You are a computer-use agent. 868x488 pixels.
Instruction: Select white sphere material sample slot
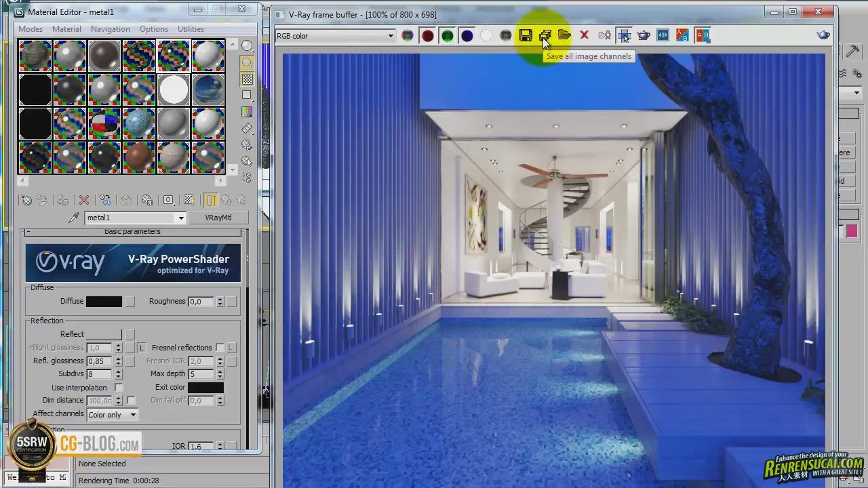tap(174, 89)
